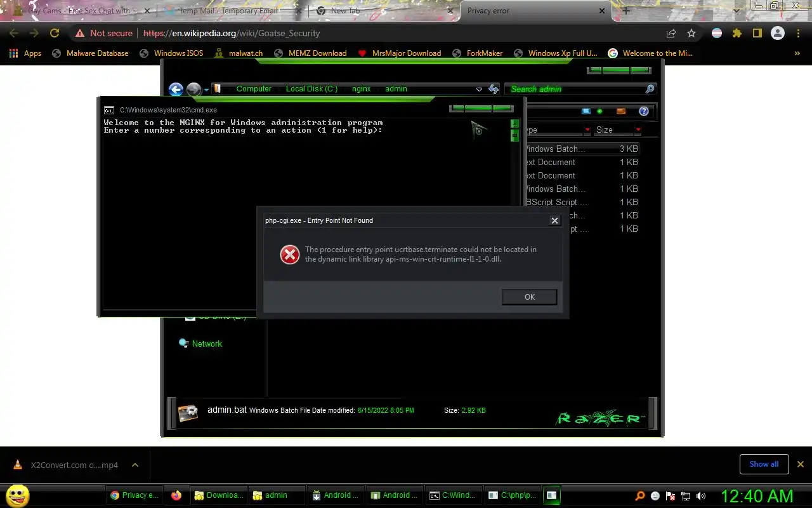Open Type column filter dropdown
Image resolution: width=812 pixels, height=508 pixels.
point(587,130)
